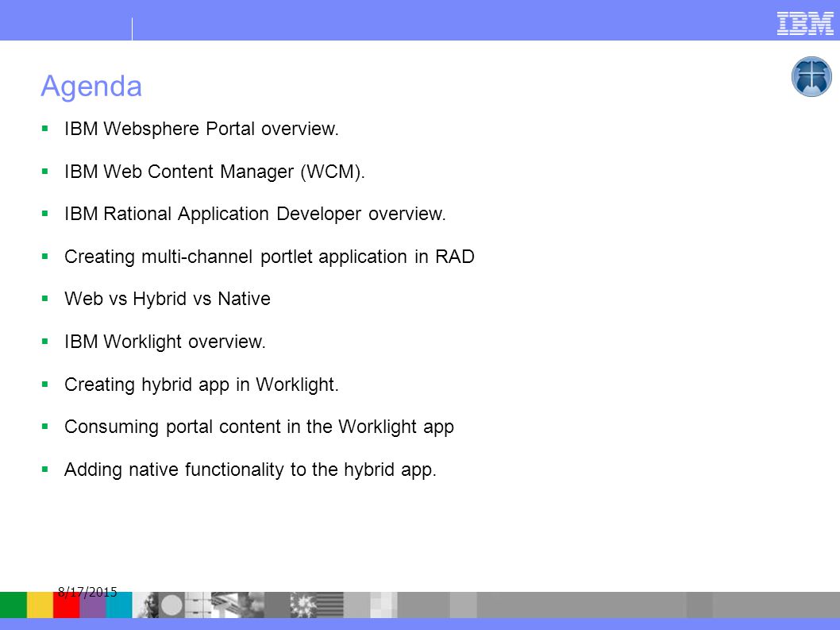Select 'Adding native functionality to the hybrid app.'

251,470
